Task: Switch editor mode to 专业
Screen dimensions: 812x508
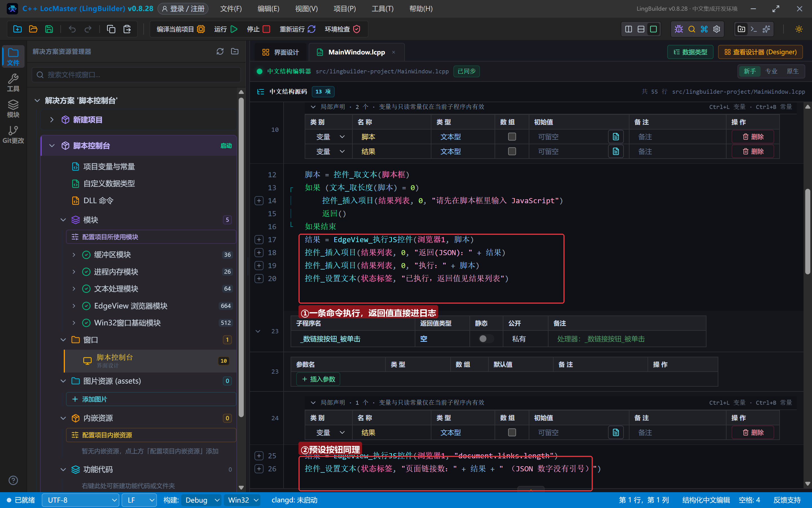Action: (771, 71)
